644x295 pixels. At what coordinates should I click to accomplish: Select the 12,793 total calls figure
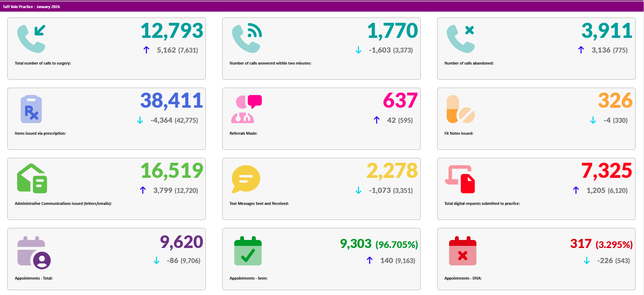(172, 31)
